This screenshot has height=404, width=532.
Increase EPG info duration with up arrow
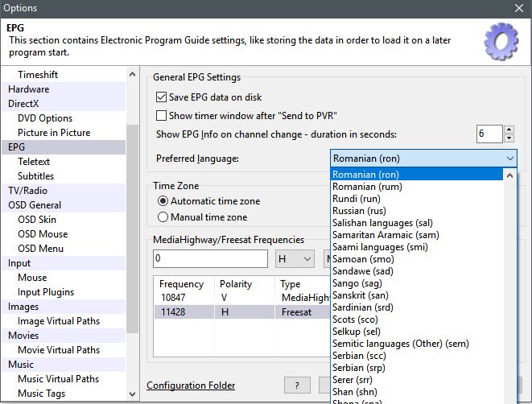509,130
